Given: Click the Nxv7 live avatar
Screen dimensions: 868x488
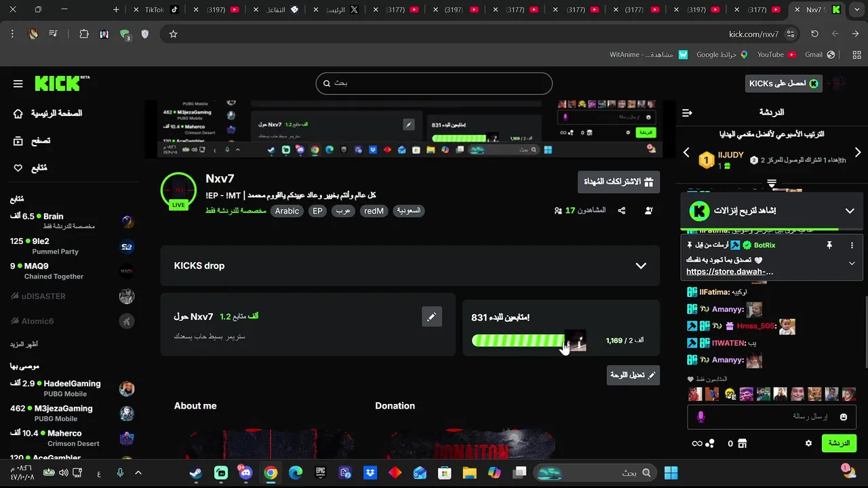Looking at the screenshot, I should [178, 190].
